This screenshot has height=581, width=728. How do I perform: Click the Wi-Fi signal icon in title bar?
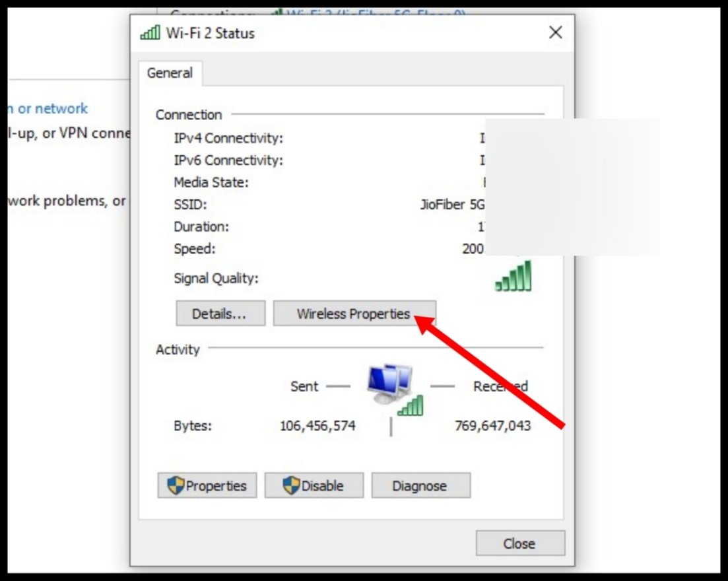pos(150,32)
